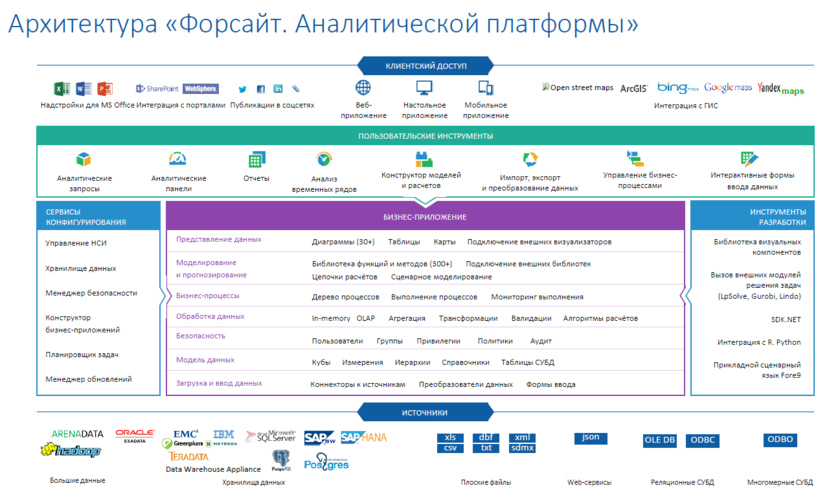Click the Конструктор моделей и расчетов icon

[x=423, y=159]
